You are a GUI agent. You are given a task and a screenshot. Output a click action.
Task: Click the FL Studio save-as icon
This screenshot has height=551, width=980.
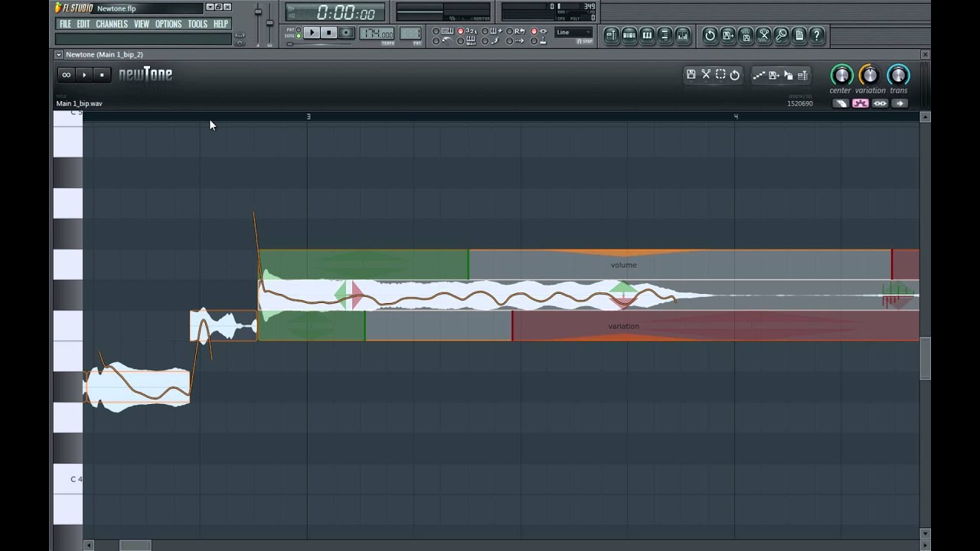coord(727,34)
